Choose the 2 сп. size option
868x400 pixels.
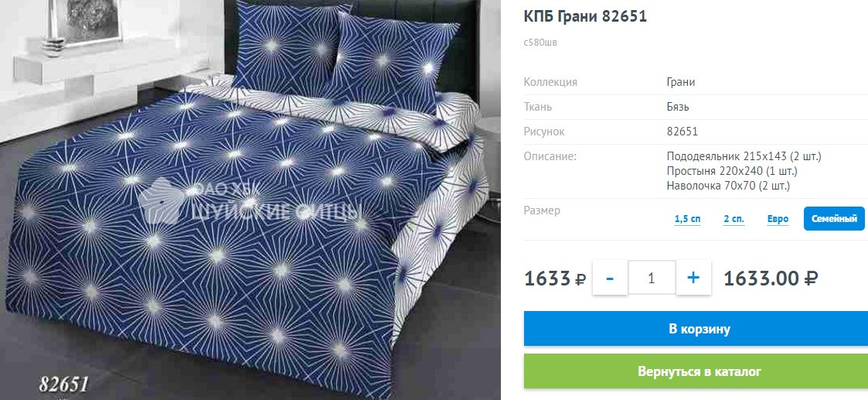(x=734, y=220)
